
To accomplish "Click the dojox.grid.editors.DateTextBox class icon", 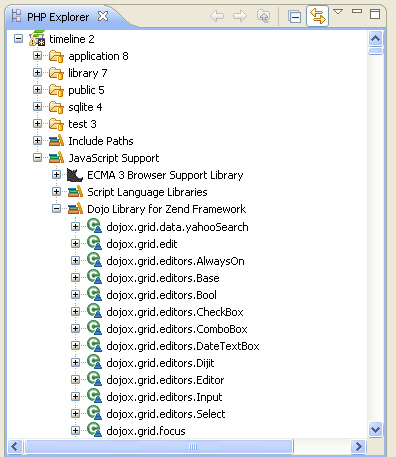I will pos(94,345).
